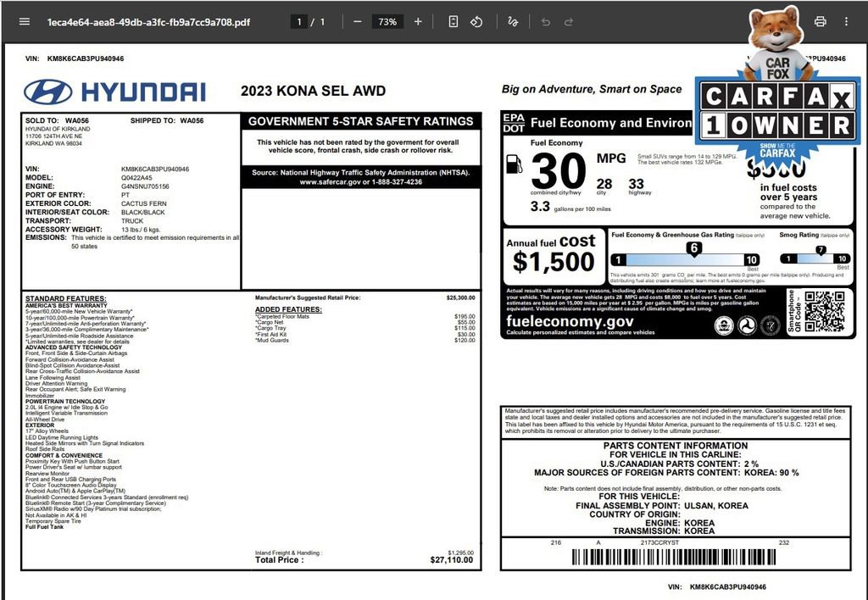Click the smartphone QR code
868x600 pixels.
(825, 312)
